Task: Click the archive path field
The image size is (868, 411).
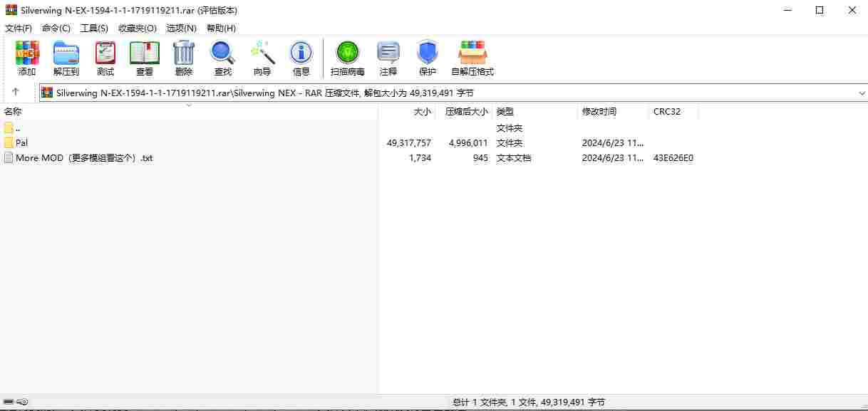Action: pyautogui.click(x=453, y=93)
